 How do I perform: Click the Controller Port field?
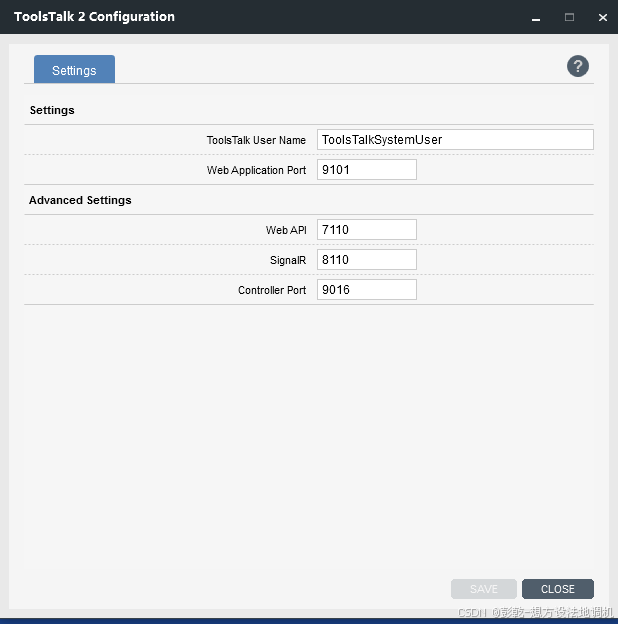(367, 289)
